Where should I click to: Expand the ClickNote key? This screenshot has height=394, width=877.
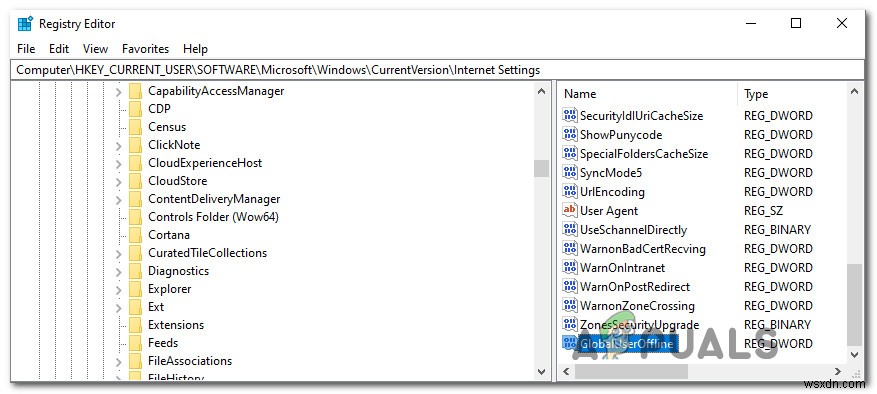(x=118, y=146)
